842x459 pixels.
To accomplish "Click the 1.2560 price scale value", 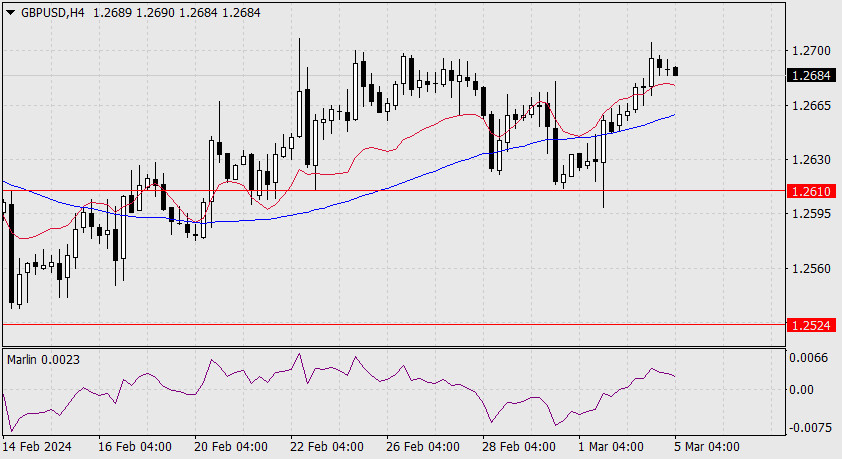I will 811,268.
